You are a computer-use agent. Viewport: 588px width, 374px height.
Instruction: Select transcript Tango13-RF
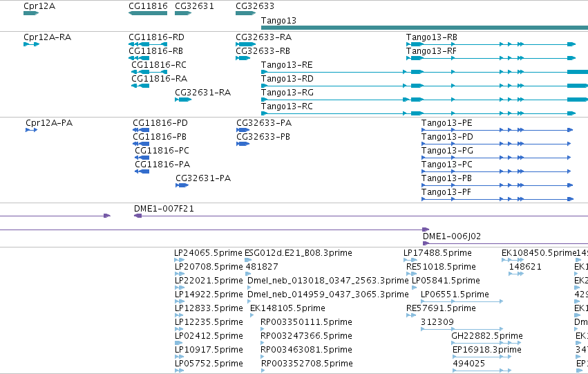pos(431,51)
